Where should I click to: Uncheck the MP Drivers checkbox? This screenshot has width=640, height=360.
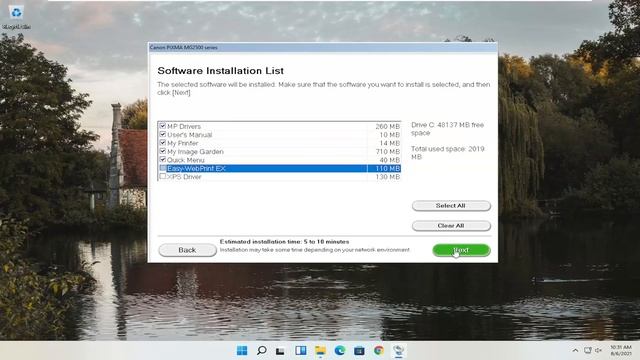click(x=162, y=126)
